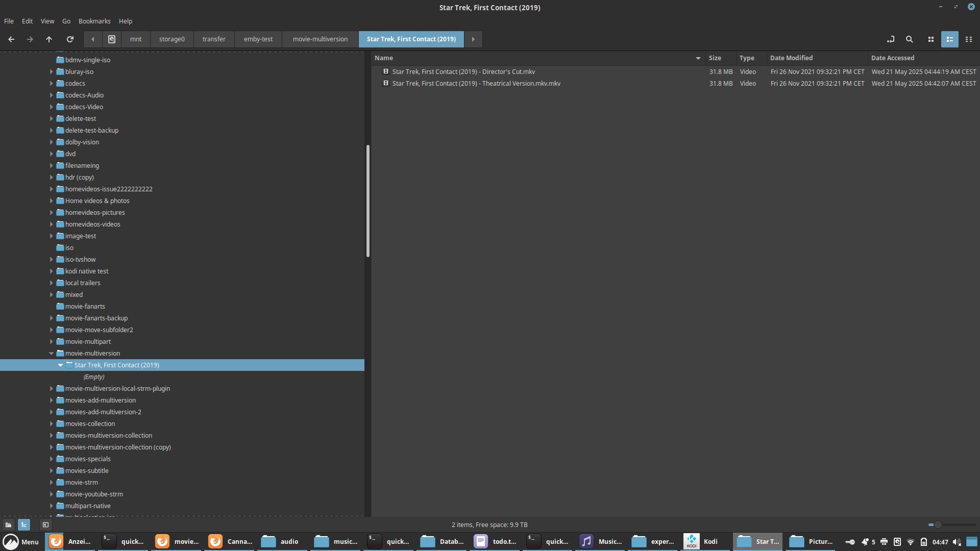Expand the dolby-vision folder

(x=51, y=142)
